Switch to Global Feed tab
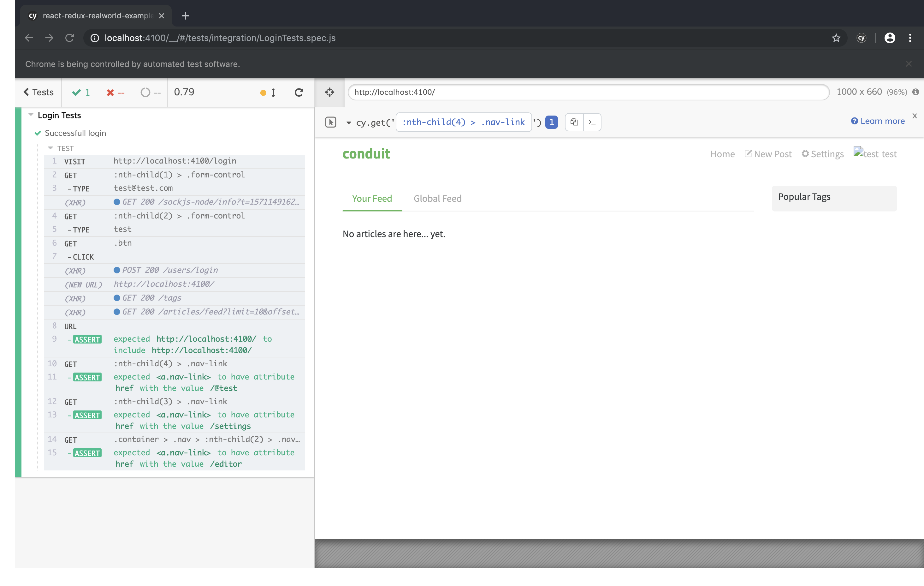924x586 pixels. [438, 198]
